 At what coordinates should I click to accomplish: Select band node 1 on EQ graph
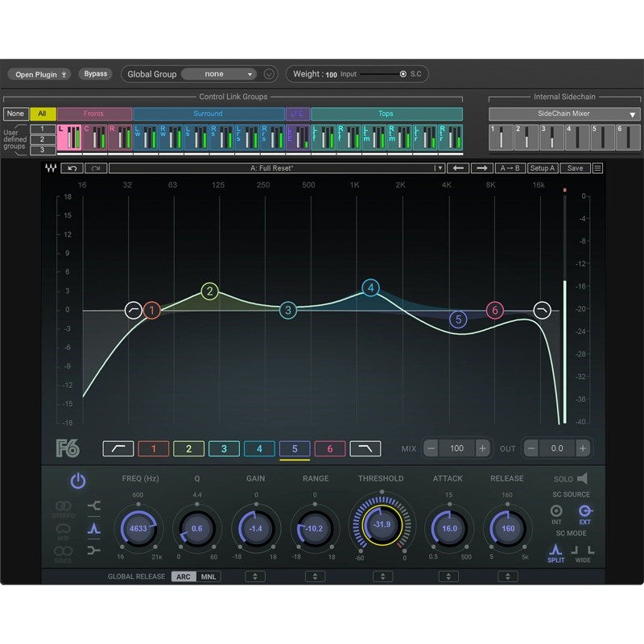(x=151, y=310)
